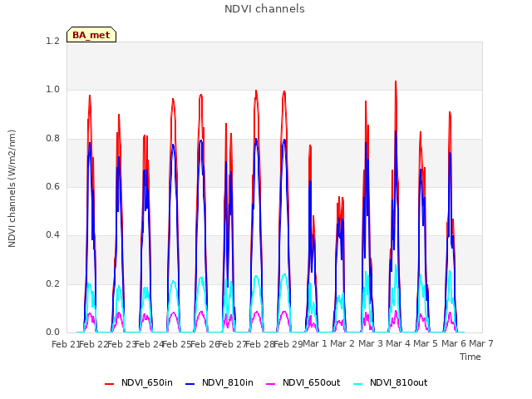The height and width of the screenshot is (399, 532).
Task: Click the highest red peak on Mar 4
Action: point(396,81)
